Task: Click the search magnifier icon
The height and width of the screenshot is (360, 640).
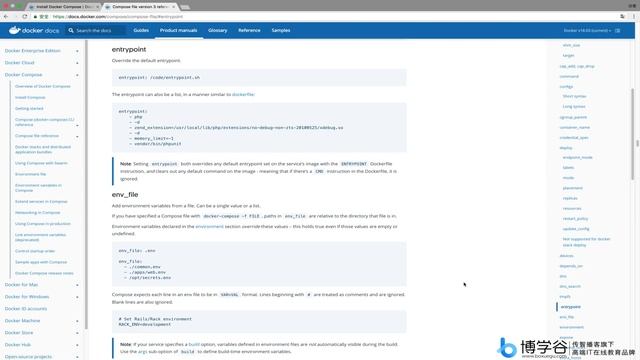Action: tap(71, 30)
